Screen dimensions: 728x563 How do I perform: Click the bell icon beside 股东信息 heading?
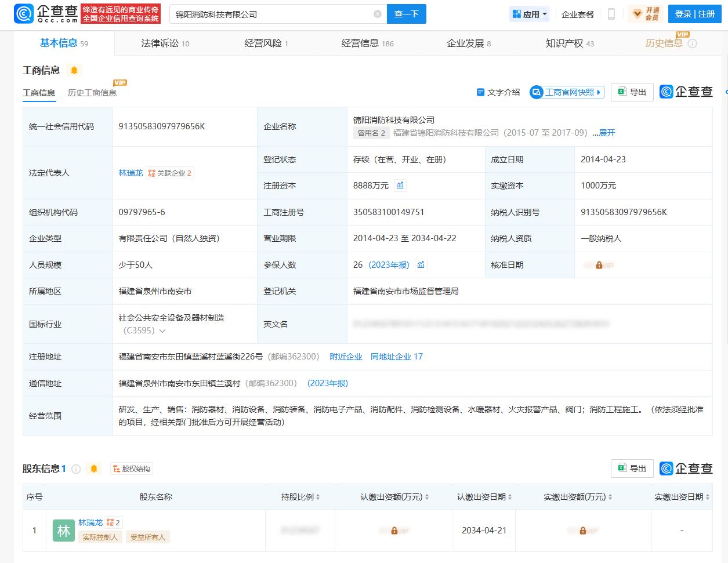94,468
